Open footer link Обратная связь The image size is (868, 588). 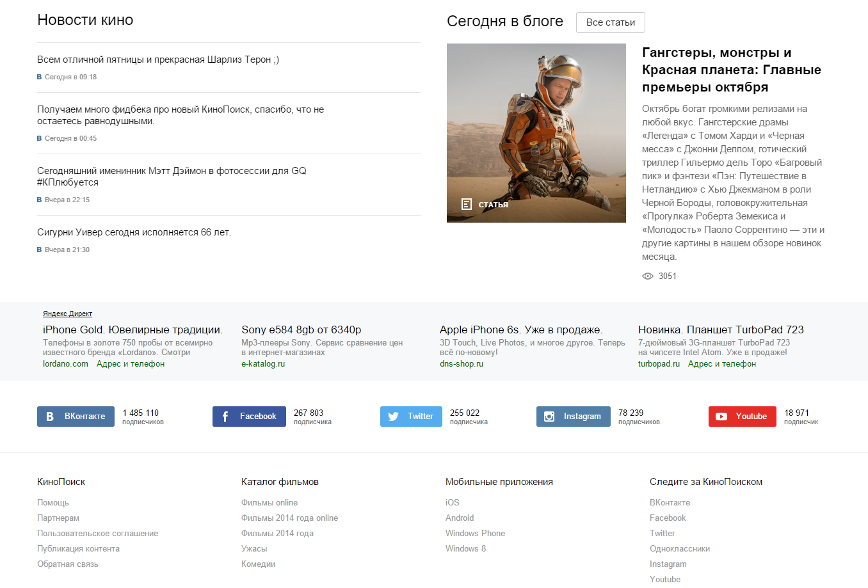point(68,564)
